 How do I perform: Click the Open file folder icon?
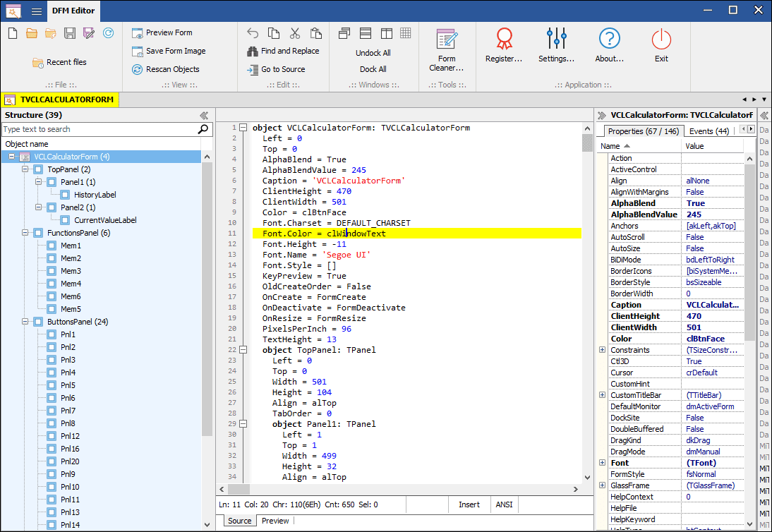pos(32,33)
